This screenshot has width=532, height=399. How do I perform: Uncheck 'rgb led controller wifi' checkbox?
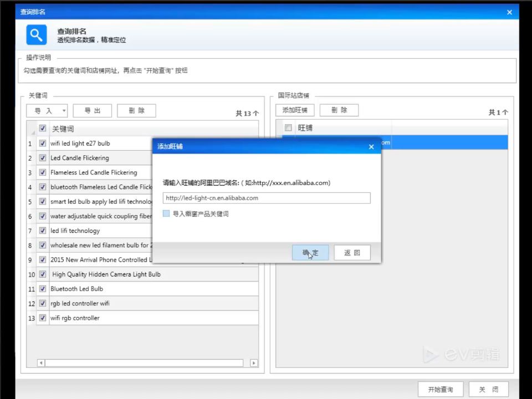tap(43, 303)
